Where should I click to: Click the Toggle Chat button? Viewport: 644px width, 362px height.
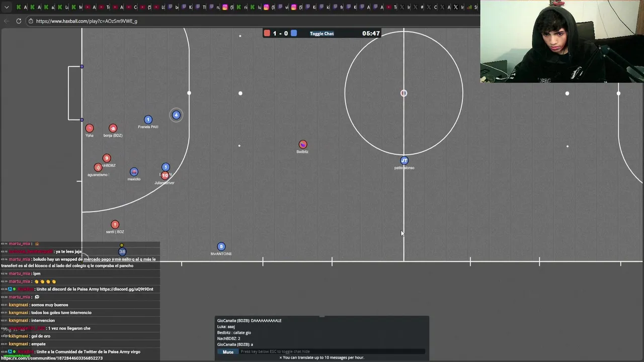pos(322,34)
